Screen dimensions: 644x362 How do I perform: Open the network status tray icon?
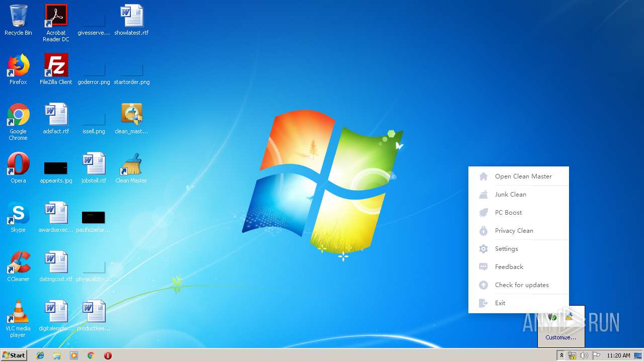[572, 355]
